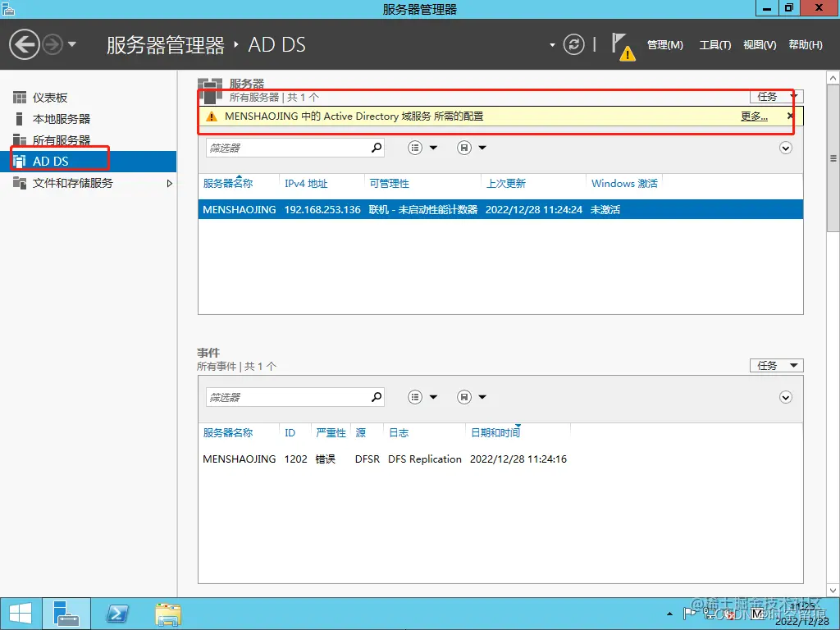Sort by 可管理性 column

[x=390, y=183]
